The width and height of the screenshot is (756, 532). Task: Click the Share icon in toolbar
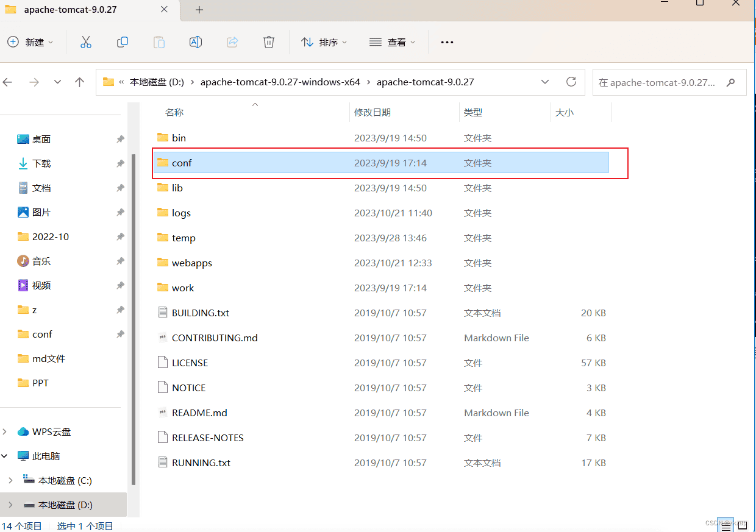pos(232,42)
